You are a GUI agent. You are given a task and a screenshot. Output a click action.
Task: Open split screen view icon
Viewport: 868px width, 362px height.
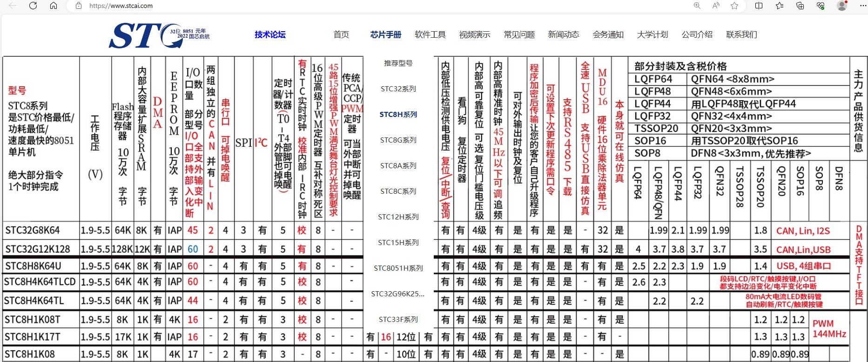click(759, 6)
